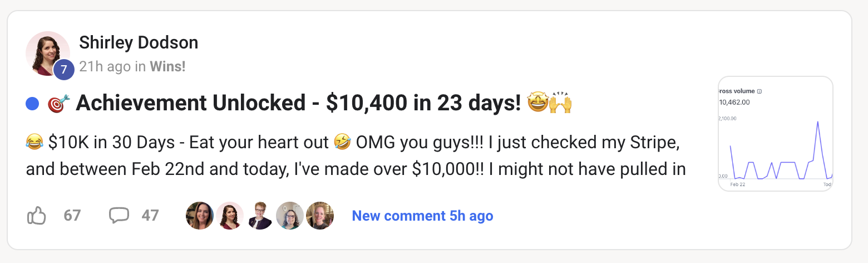The height and width of the screenshot is (263, 868).
Task: Like the post with the thumbs-up icon
Action: [37, 216]
